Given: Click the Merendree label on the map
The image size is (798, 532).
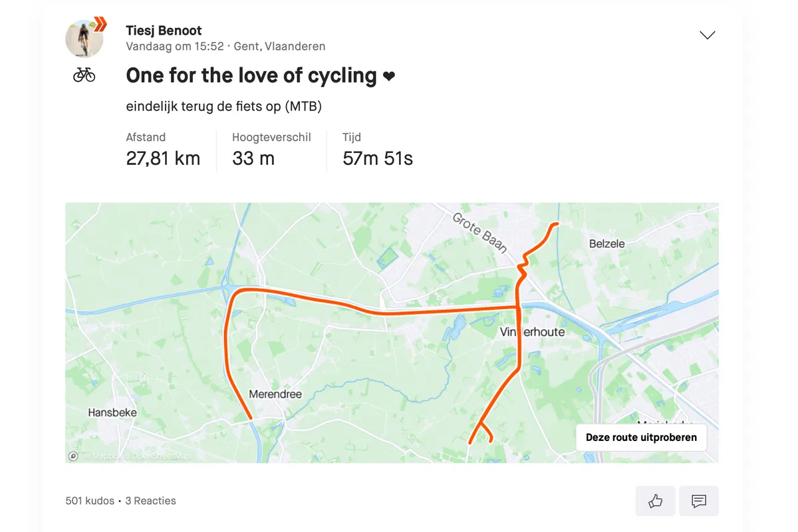Looking at the screenshot, I should 275,394.
